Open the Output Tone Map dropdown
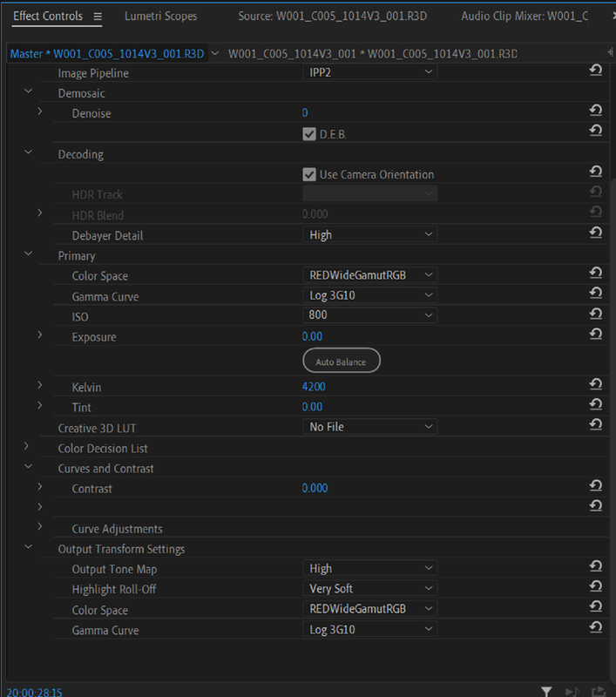This screenshot has width=616, height=697. pyautogui.click(x=369, y=568)
